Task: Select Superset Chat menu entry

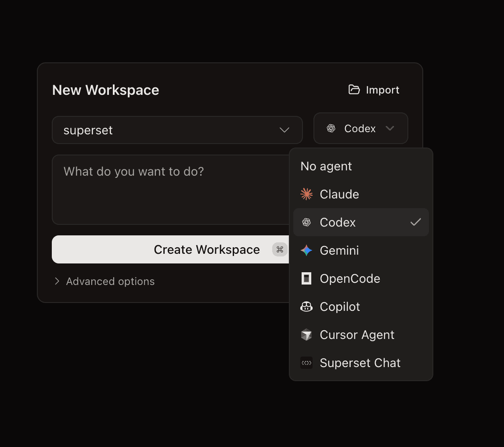Action: 360,363
